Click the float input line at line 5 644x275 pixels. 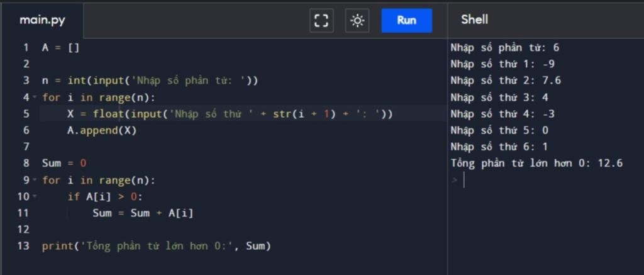(230, 114)
